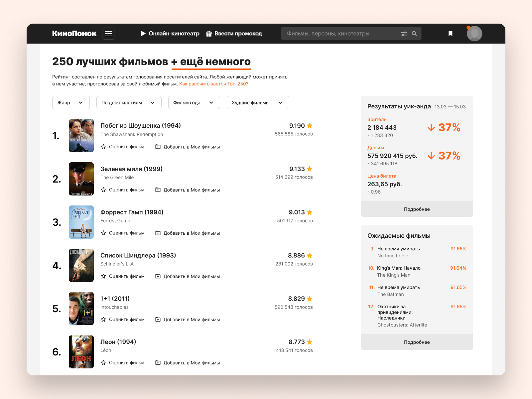
Task: Expand the Фильм года dropdown
Action: point(194,102)
